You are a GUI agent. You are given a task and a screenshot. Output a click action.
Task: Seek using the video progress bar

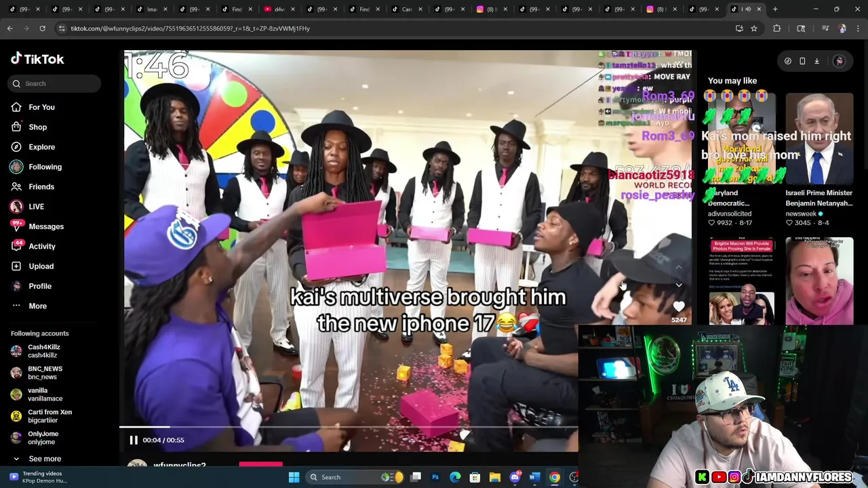[349, 427]
